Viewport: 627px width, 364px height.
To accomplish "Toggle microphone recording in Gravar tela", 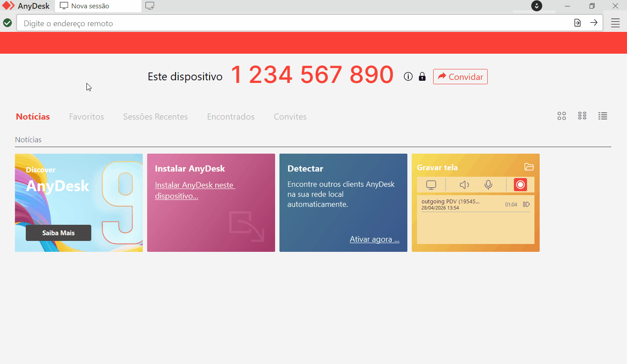I will [x=489, y=185].
